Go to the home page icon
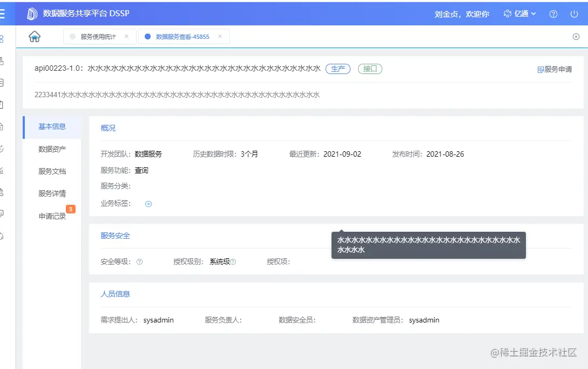 [x=35, y=36]
